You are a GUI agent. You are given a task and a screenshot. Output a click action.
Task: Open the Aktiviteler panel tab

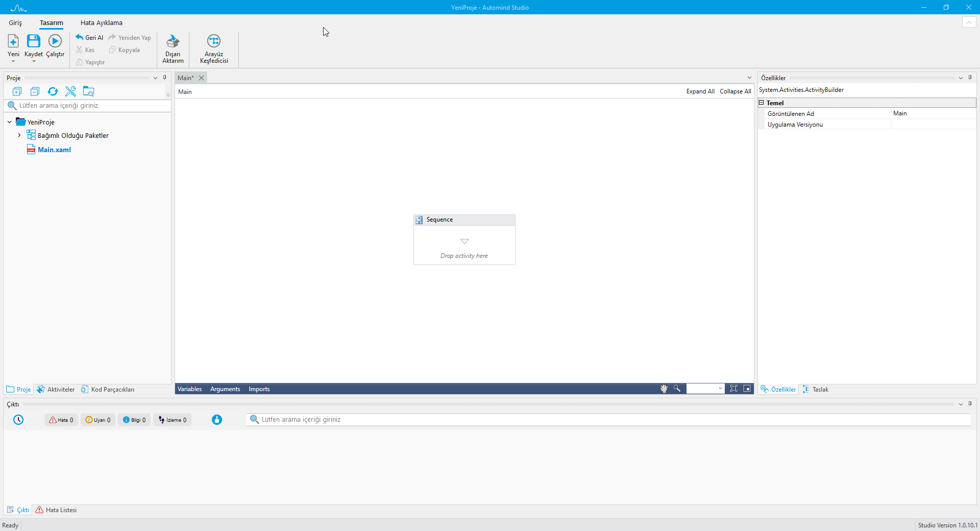56,389
